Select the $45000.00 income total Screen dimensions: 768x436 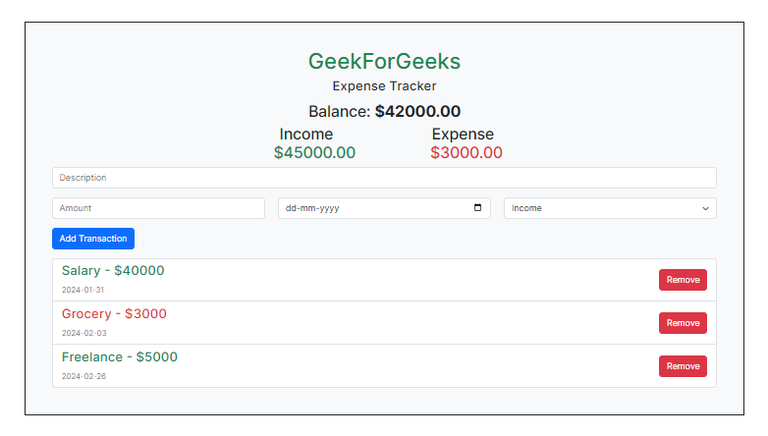pyautogui.click(x=314, y=153)
